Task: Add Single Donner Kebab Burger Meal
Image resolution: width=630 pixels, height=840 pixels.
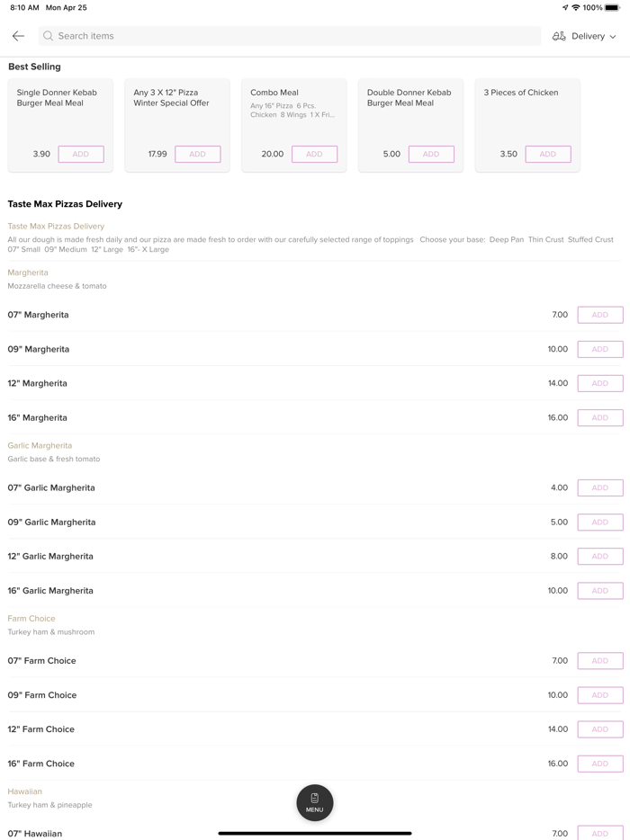Action: click(81, 154)
